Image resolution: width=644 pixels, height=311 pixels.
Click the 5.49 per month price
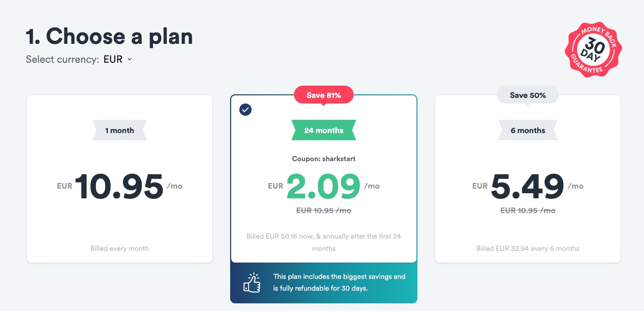coord(528,186)
